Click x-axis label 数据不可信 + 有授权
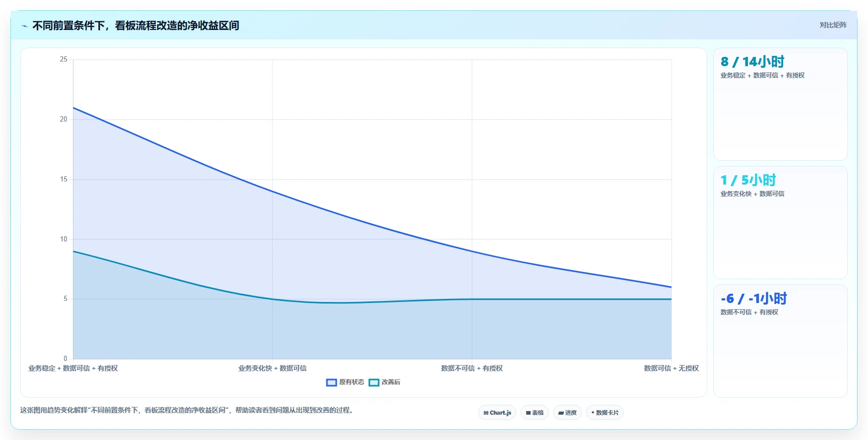The width and height of the screenshot is (868, 440). pos(472,368)
